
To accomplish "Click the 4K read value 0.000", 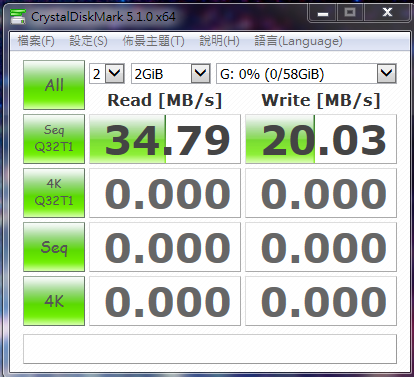I will 165,301.
